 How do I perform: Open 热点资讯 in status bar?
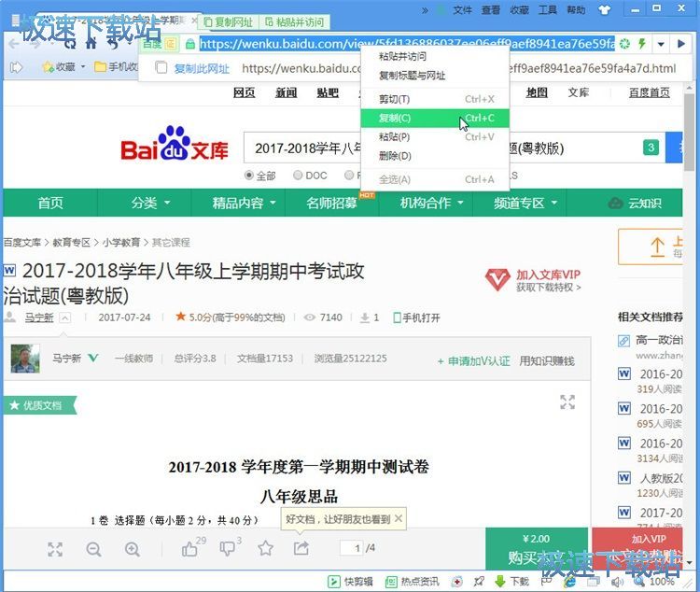(412, 582)
